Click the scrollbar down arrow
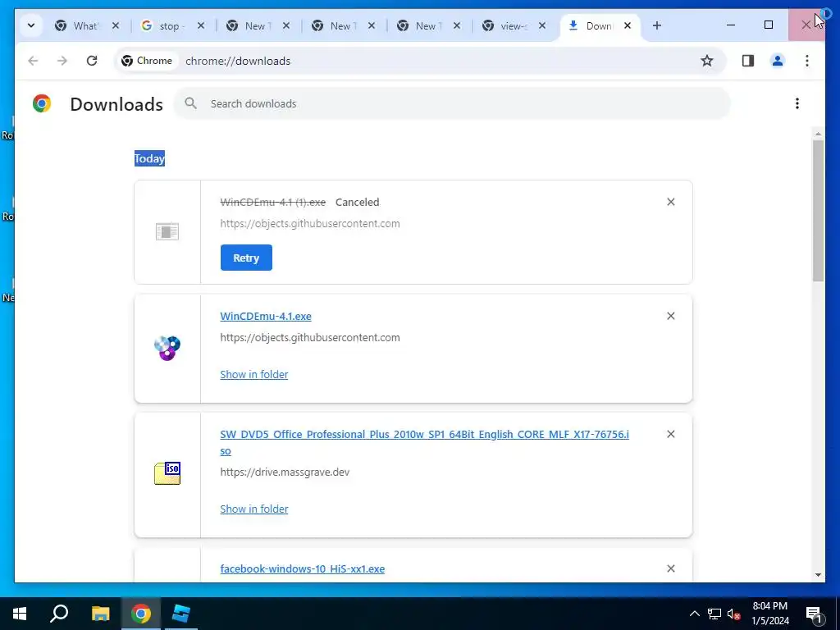The height and width of the screenshot is (630, 840). [x=818, y=575]
